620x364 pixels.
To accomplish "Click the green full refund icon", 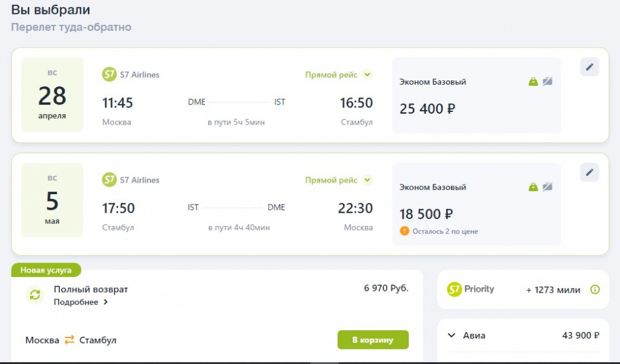I will point(35,294).
